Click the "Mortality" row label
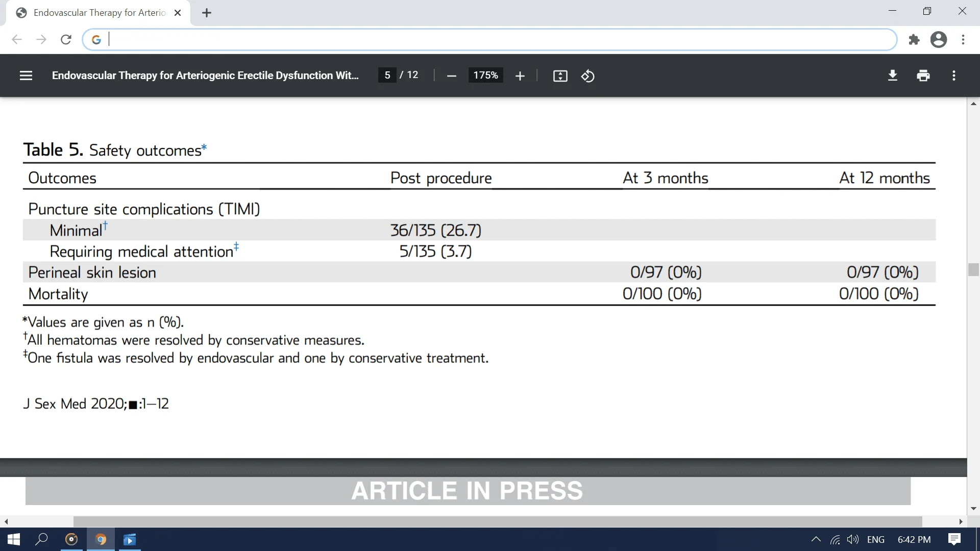This screenshot has width=980, height=551. (58, 294)
